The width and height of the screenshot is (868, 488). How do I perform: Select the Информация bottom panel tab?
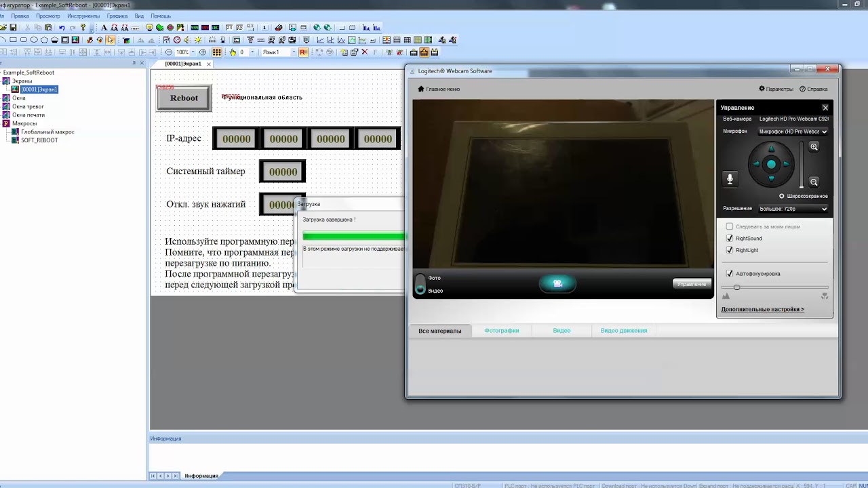tap(201, 476)
